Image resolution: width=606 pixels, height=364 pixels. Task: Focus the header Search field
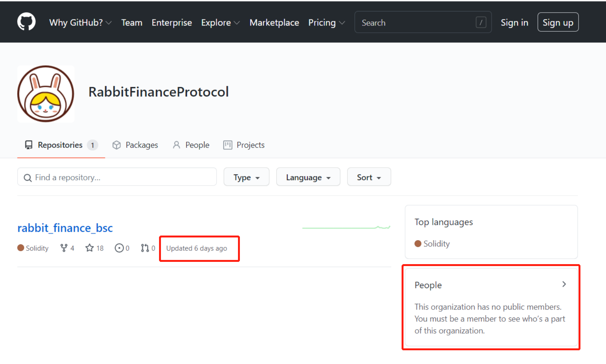click(423, 22)
